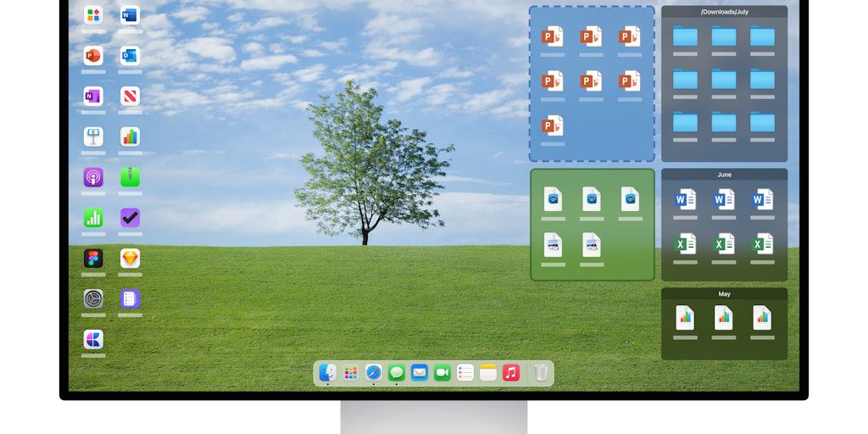Select the June group title bar
Screen dimensions: 868x434
[x=725, y=175]
